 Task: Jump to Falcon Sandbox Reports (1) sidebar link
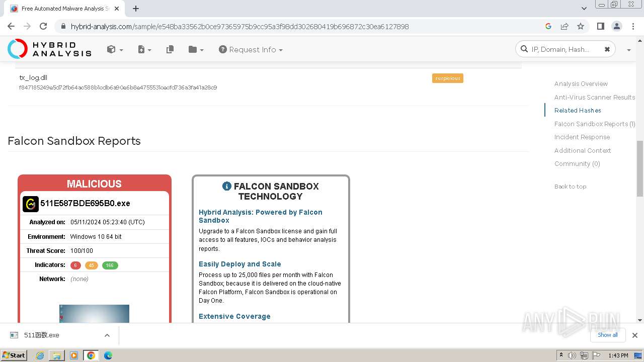594,124
